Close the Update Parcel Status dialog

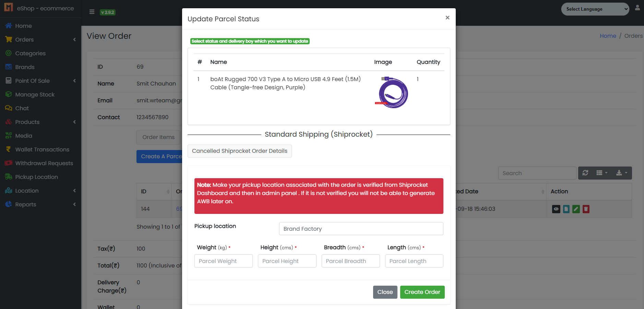(447, 18)
